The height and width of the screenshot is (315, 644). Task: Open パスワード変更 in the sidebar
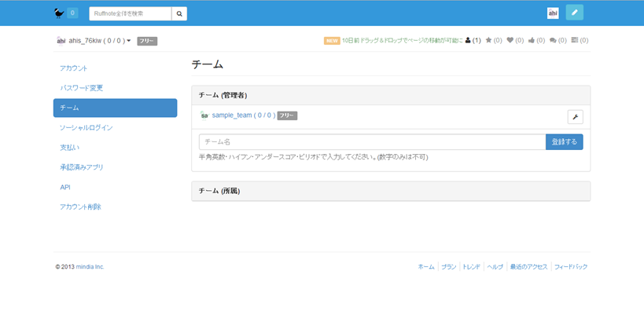pos(82,88)
